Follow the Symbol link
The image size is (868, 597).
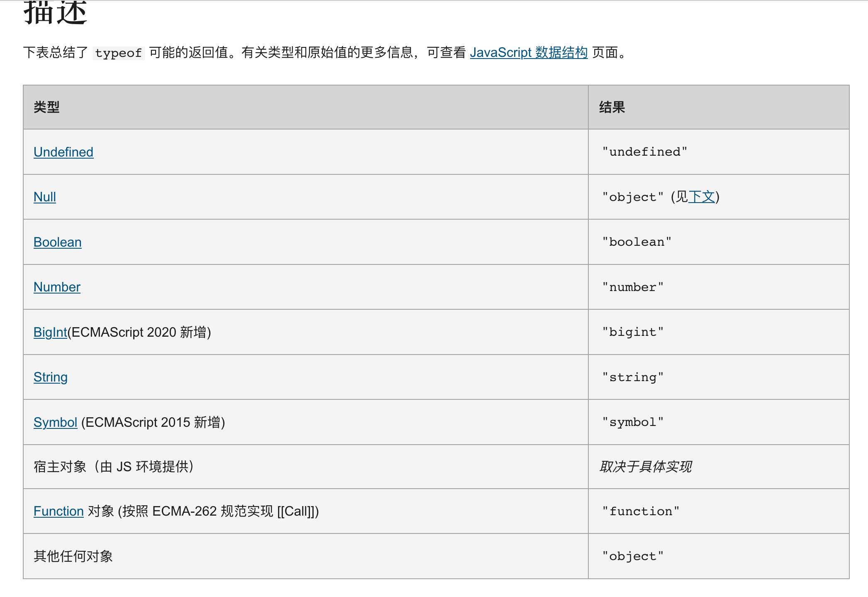(55, 422)
